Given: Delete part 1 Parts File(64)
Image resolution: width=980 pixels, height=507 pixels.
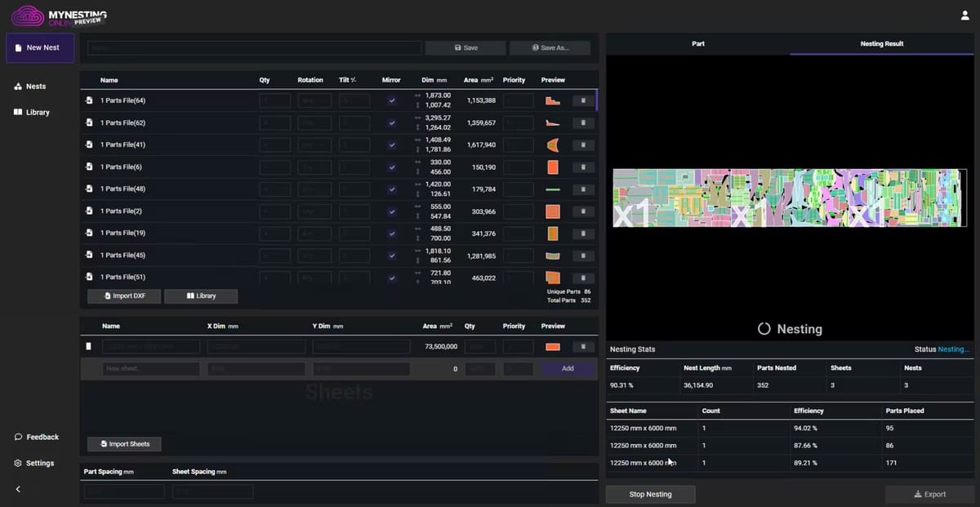Looking at the screenshot, I should coord(583,100).
